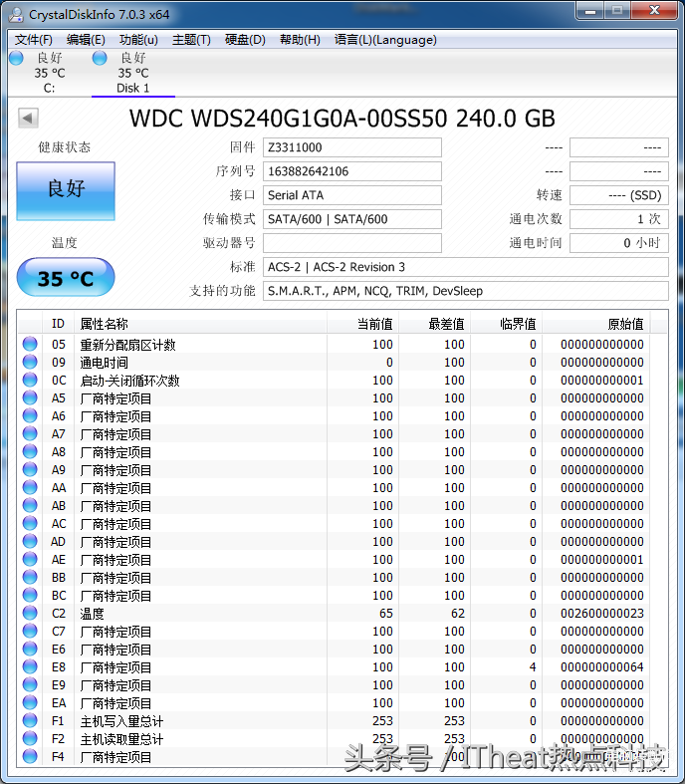Click the blue status orb for C: drive
The image size is (685, 784).
coord(17,58)
